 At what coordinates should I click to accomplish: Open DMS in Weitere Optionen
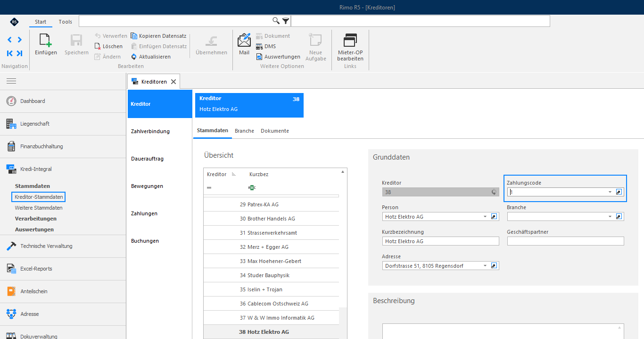click(x=266, y=46)
